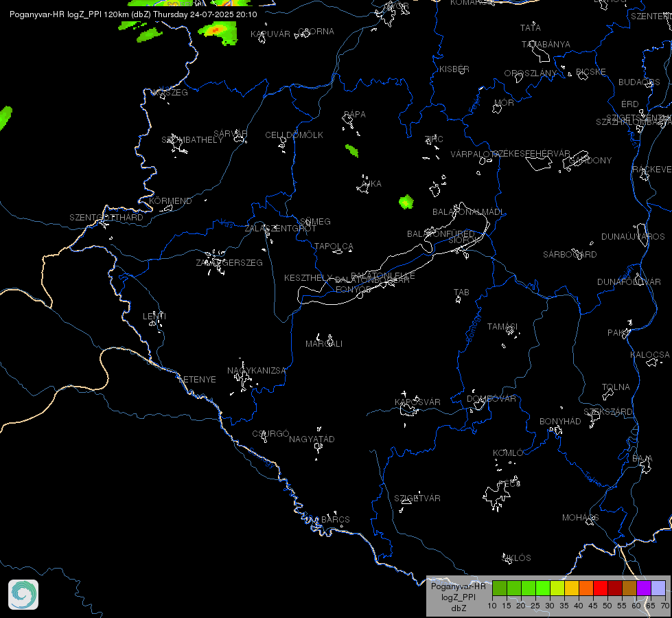The width and height of the screenshot is (672, 618).
Task: Select the 40-45 dBZ orange legend swatch
Action: click(586, 588)
